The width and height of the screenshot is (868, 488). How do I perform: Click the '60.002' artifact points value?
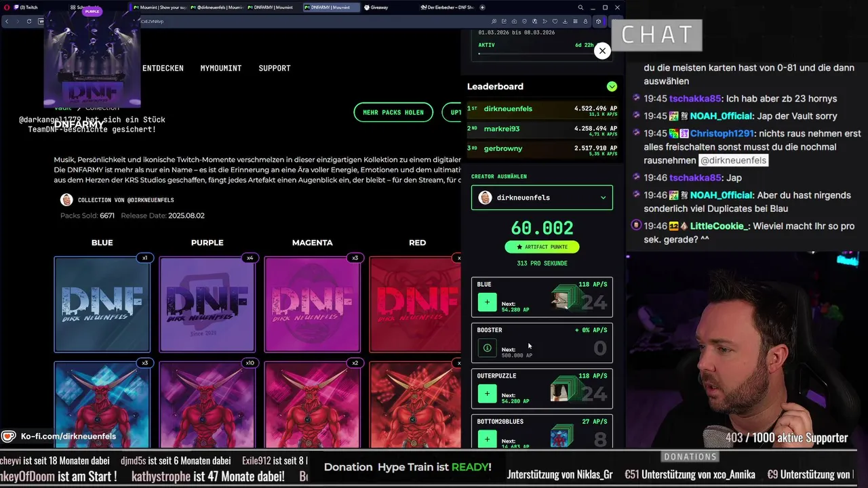tap(542, 228)
